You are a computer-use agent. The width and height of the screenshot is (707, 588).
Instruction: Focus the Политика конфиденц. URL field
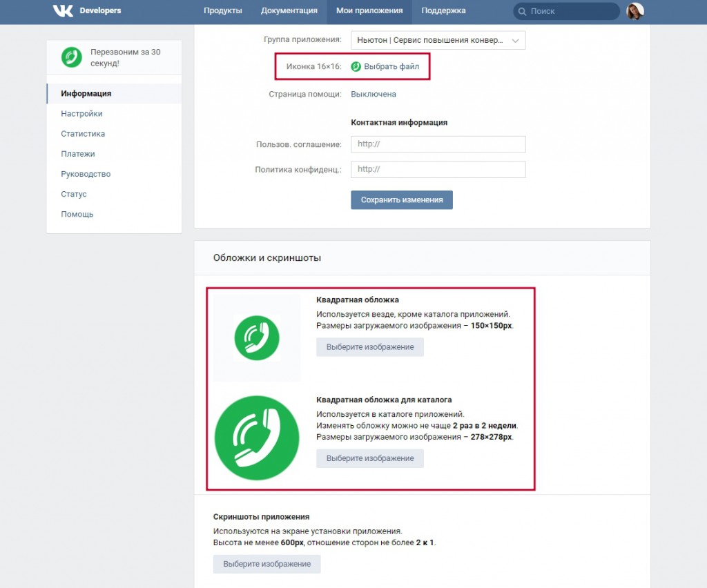point(438,169)
